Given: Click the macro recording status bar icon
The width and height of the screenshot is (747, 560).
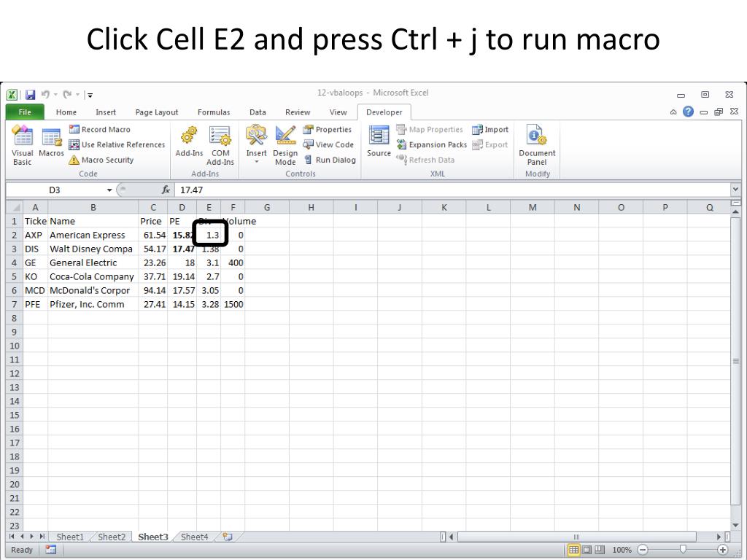Looking at the screenshot, I should (x=50, y=550).
